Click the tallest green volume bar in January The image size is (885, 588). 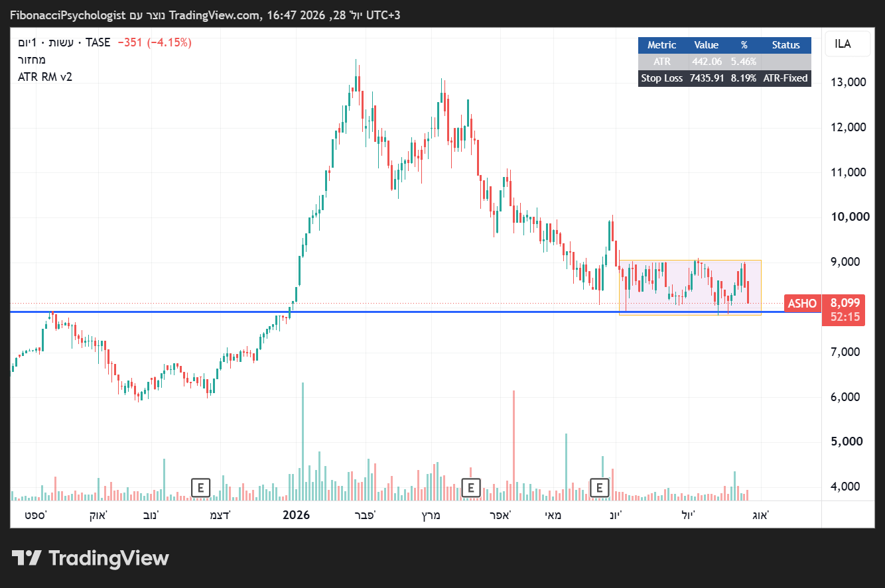(x=303, y=441)
